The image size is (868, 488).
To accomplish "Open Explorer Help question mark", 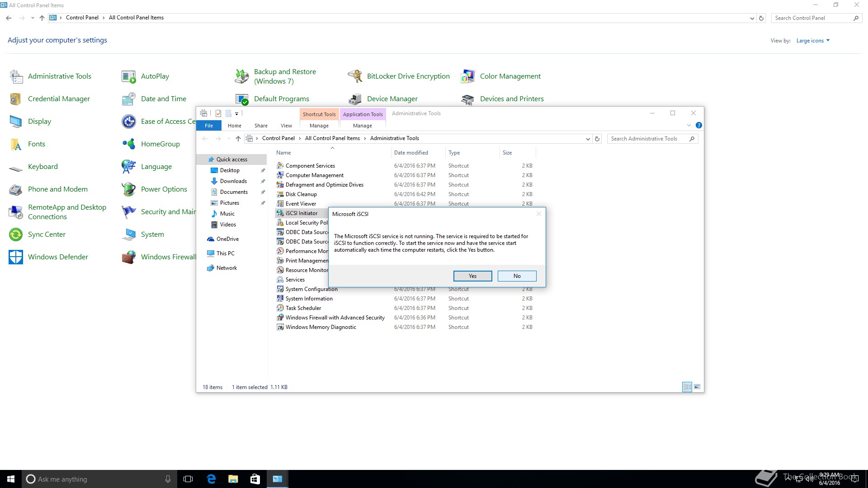I will coord(698,125).
